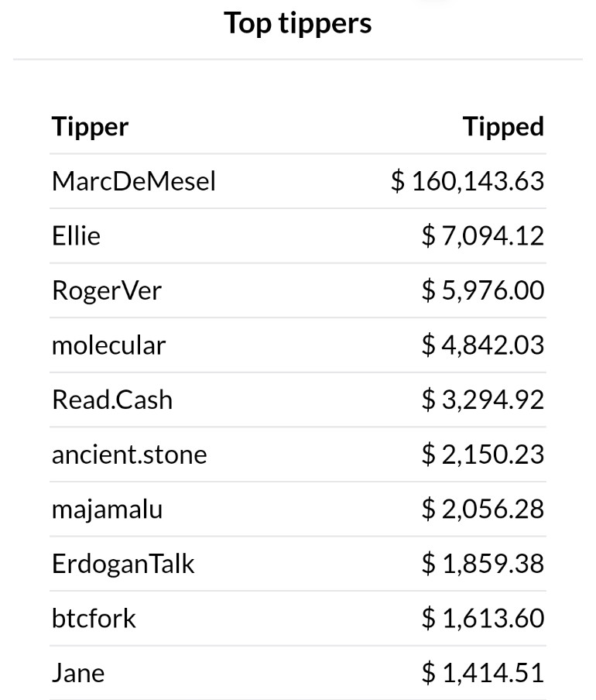The width and height of the screenshot is (596, 700).
Task: Click the Top tippers heading
Action: (x=297, y=24)
